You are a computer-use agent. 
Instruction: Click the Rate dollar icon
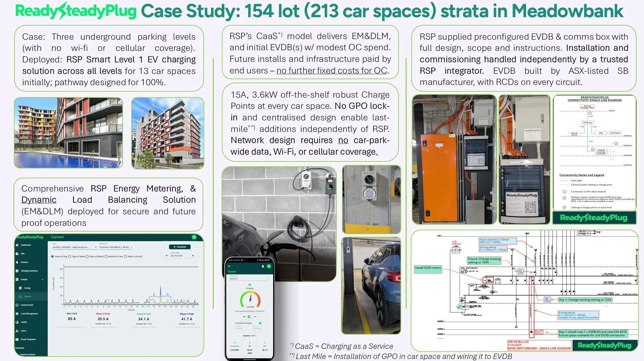[x=250, y=343]
